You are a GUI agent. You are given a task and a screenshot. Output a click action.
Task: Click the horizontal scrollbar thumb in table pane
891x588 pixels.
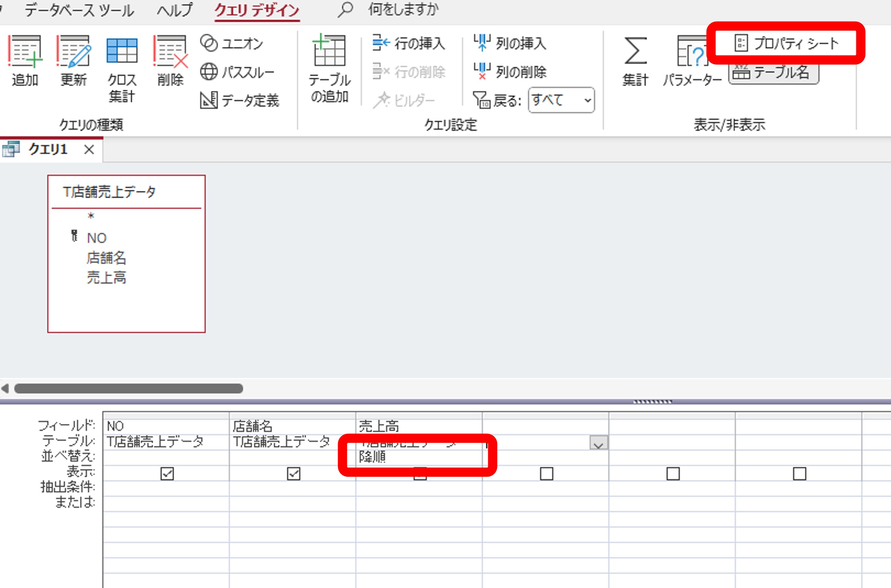[128, 389]
